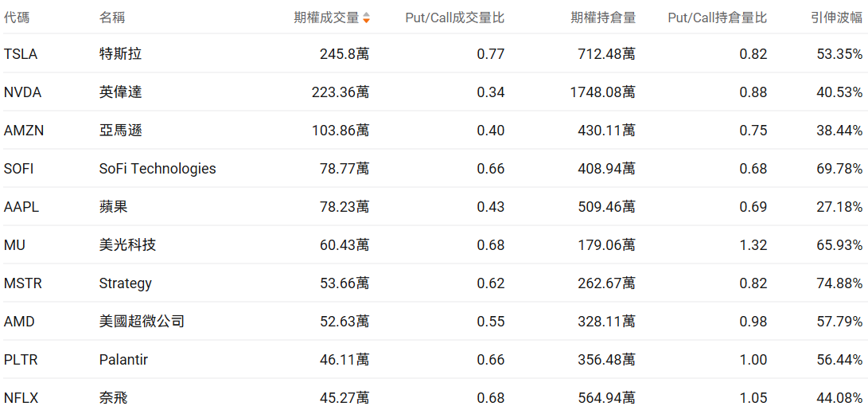Image resolution: width=868 pixels, height=410 pixels.
Task: Sort by 期權持倉量 column header
Action: pyautogui.click(x=602, y=18)
